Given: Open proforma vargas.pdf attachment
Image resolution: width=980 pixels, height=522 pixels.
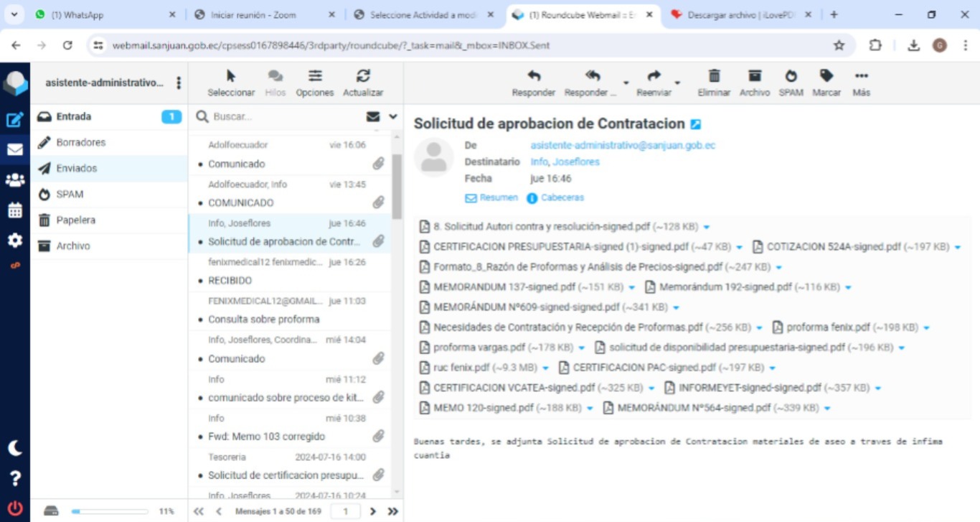Looking at the screenshot, I should 479,348.
